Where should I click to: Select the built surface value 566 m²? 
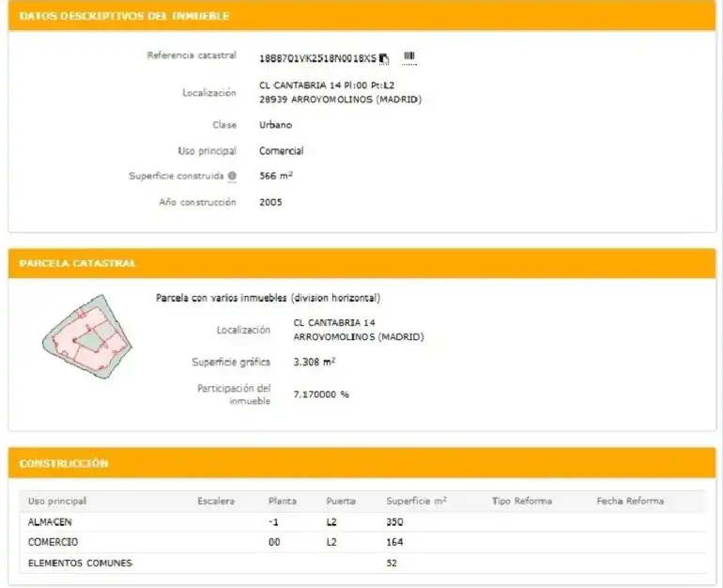276,176
